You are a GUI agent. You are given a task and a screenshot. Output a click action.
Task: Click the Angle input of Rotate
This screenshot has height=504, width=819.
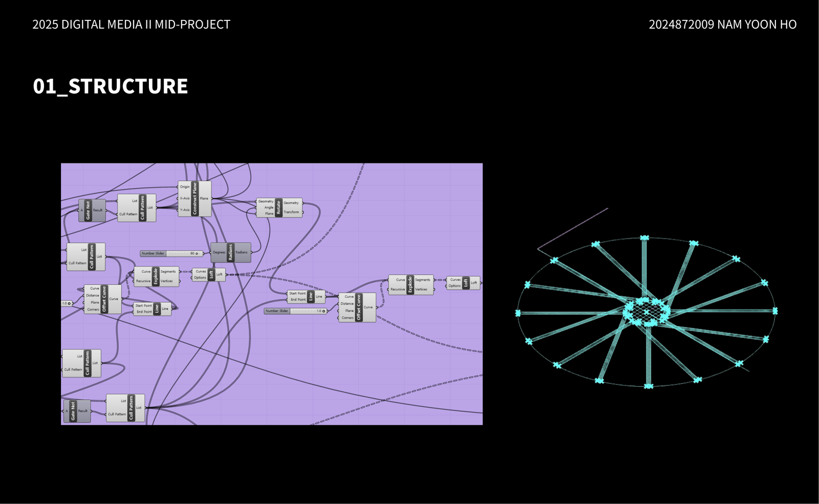click(x=268, y=208)
